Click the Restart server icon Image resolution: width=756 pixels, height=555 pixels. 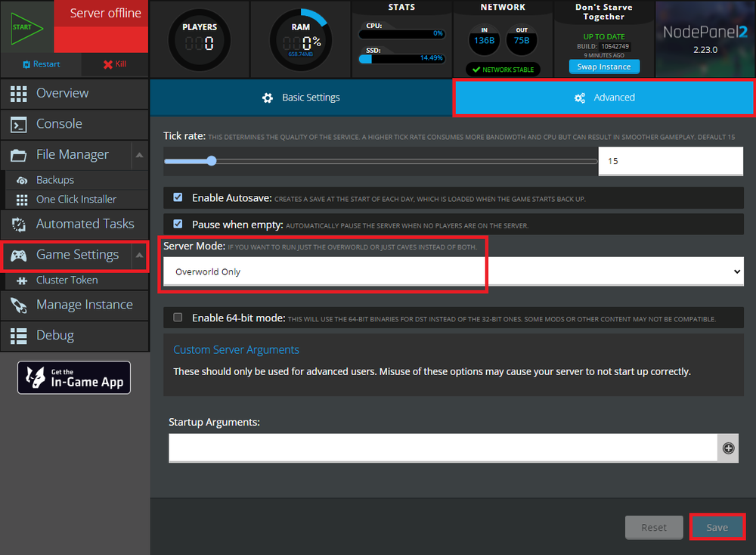point(27,64)
